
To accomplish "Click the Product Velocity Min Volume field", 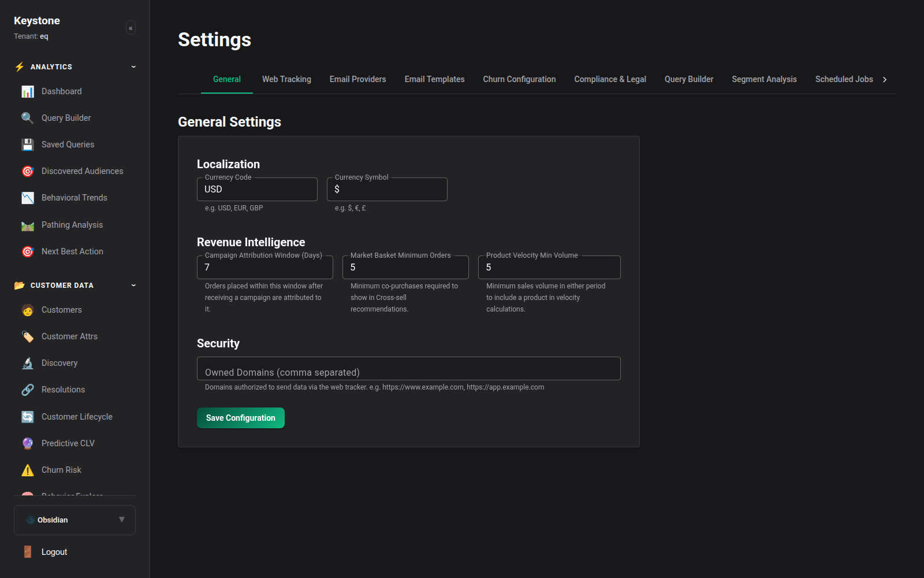I will [x=549, y=267].
